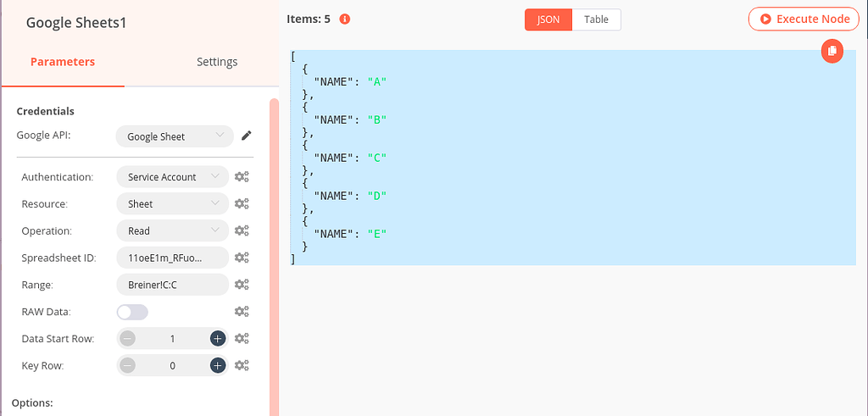The image size is (868, 416).
Task: Copy JSON output with the clipboard icon
Action: click(x=832, y=51)
